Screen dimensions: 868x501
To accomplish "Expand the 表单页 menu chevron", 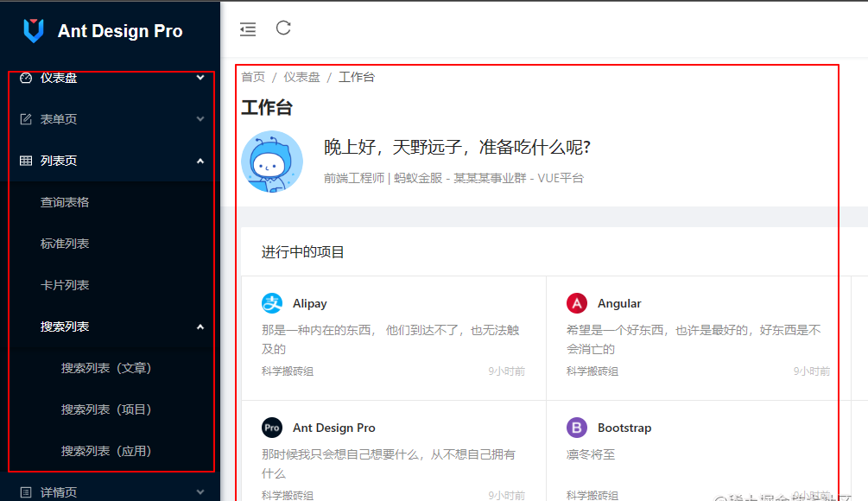I will coord(200,119).
